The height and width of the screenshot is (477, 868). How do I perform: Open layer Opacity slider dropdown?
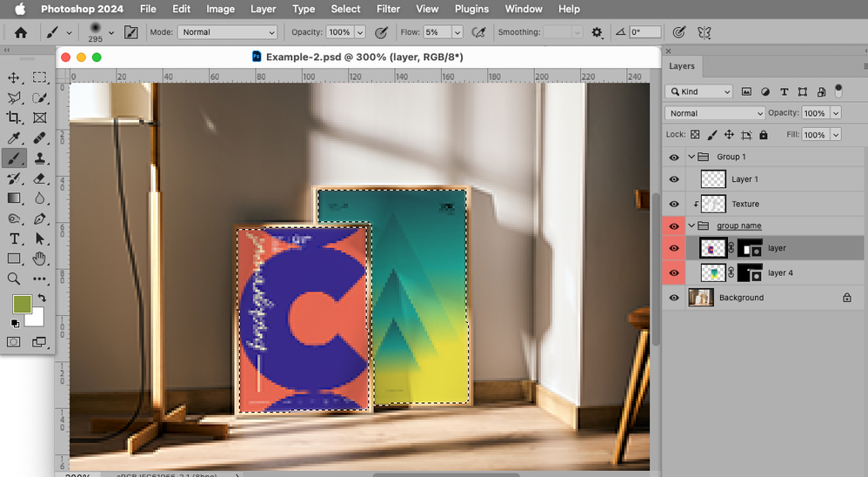point(836,113)
